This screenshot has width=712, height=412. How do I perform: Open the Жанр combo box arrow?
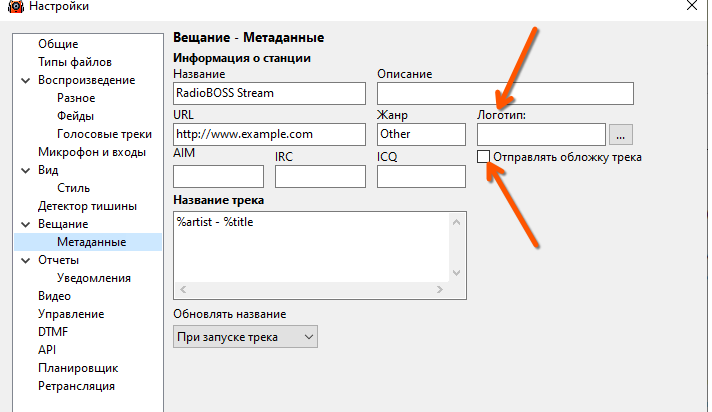pos(458,134)
